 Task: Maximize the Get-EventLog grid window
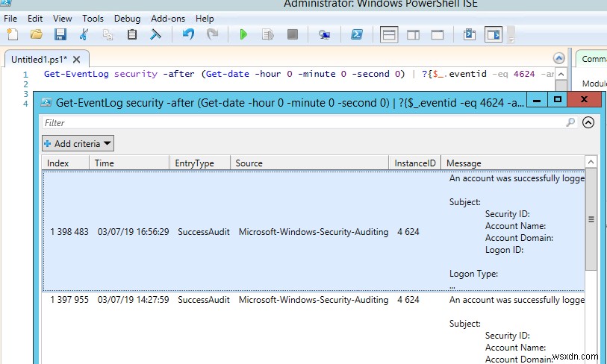click(x=558, y=100)
